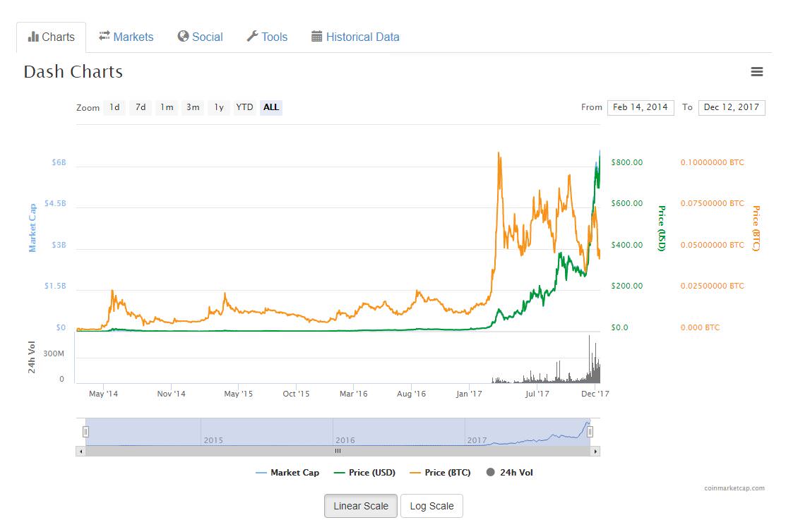The image size is (810, 532).
Task: Set zoom range to 7d
Action: [x=141, y=107]
